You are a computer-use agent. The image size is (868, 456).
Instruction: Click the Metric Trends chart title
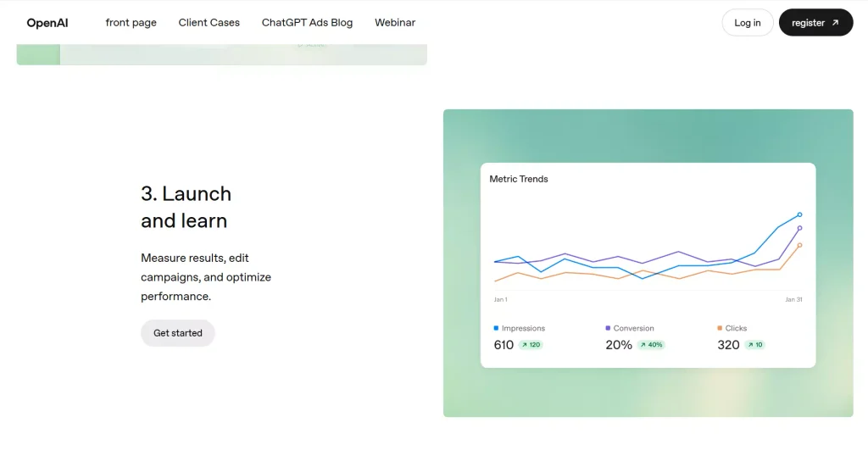519,179
